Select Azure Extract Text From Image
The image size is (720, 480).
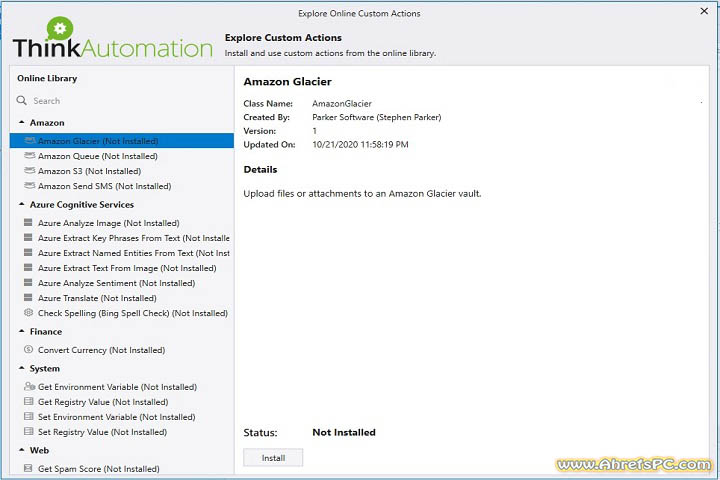tap(122, 267)
